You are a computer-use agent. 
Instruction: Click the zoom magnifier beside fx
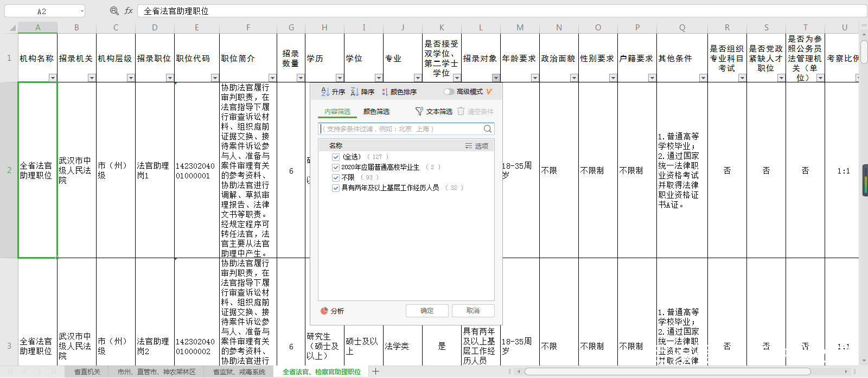114,11
